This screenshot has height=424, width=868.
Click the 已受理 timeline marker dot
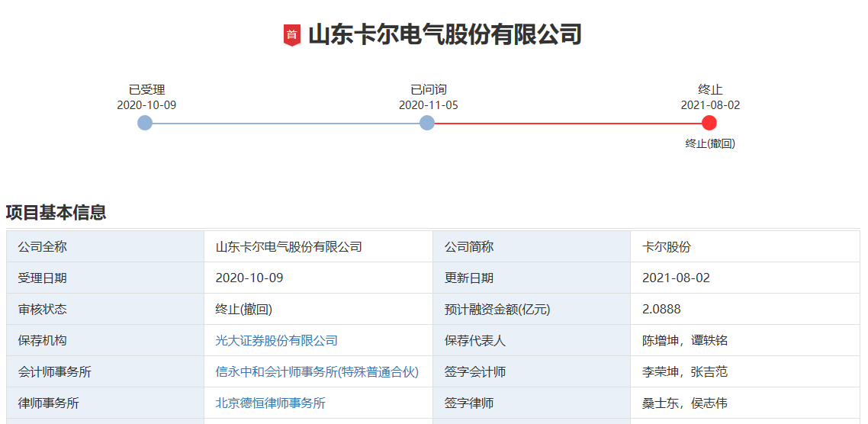pyautogui.click(x=145, y=123)
